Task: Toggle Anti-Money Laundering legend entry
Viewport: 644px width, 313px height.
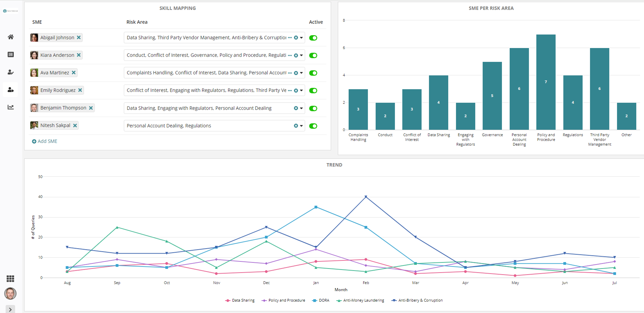Action: (x=360, y=300)
